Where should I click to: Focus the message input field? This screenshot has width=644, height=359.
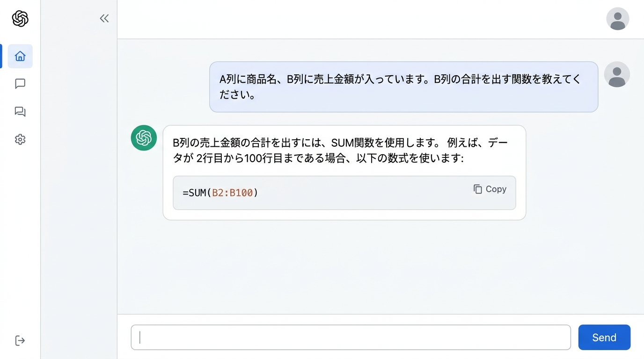(351, 337)
